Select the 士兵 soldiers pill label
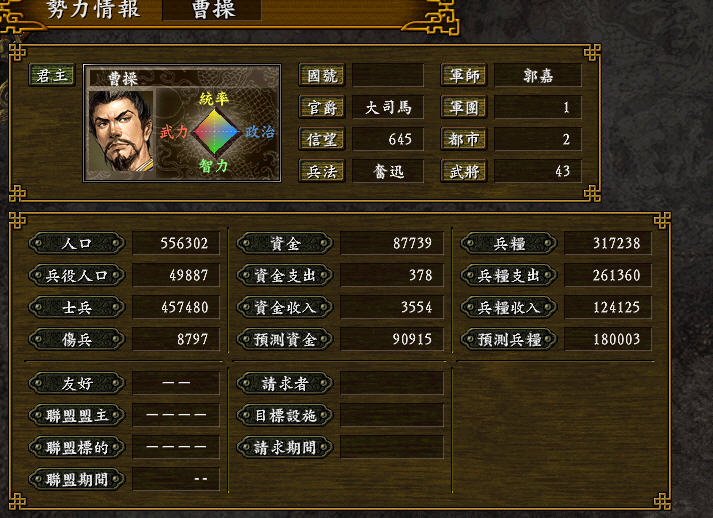713x518 pixels. pos(77,307)
